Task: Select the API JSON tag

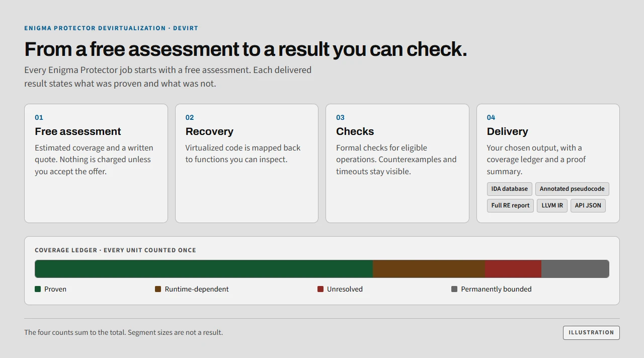Action: pos(588,205)
